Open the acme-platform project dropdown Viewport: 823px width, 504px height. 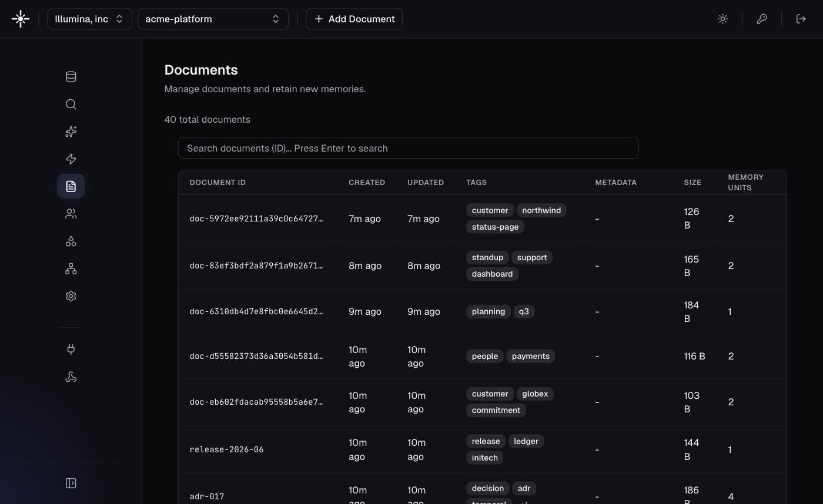[213, 19]
